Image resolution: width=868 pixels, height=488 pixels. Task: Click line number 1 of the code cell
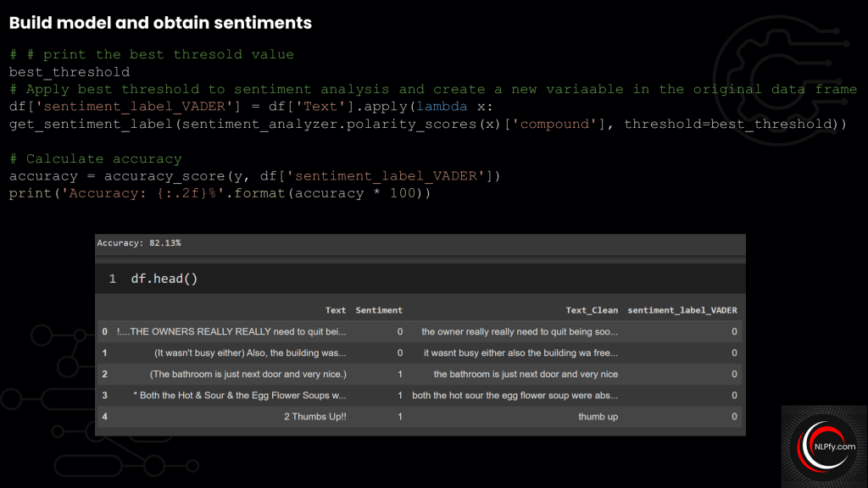pos(112,279)
